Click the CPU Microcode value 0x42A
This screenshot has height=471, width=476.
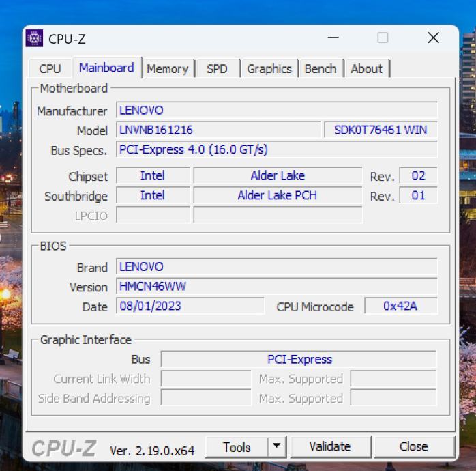[401, 306]
